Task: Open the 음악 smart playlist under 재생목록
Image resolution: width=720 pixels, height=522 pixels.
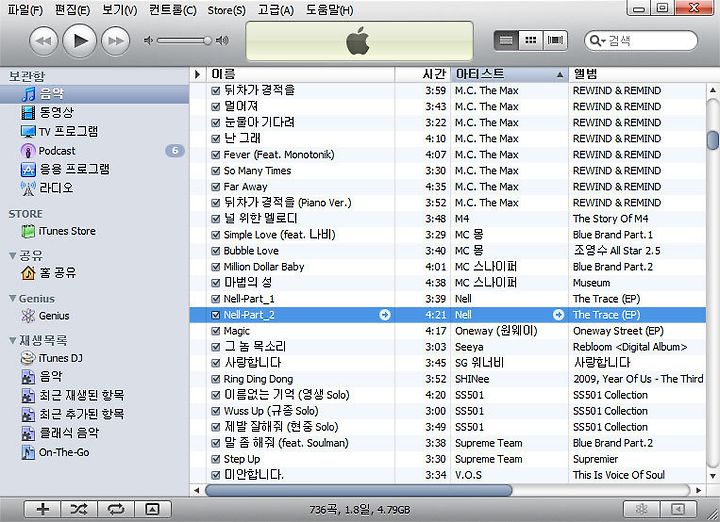Action: pos(94,377)
